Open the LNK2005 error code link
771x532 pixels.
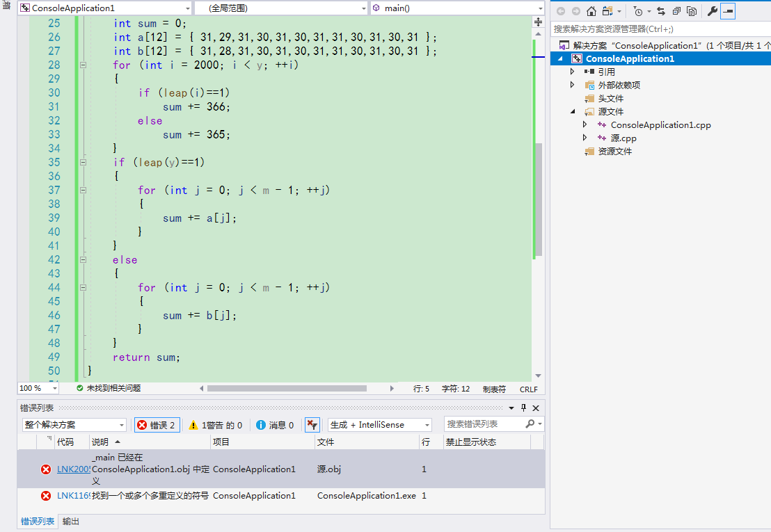click(x=73, y=469)
